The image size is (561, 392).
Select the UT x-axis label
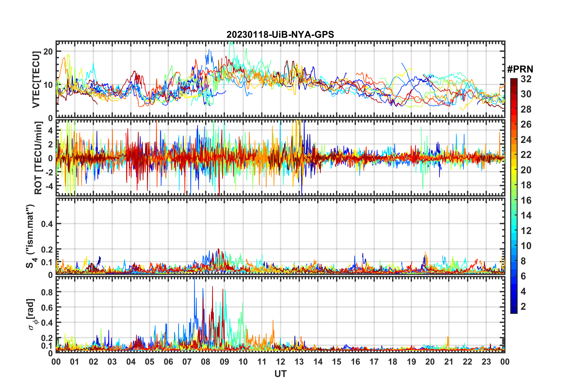pyautogui.click(x=280, y=374)
